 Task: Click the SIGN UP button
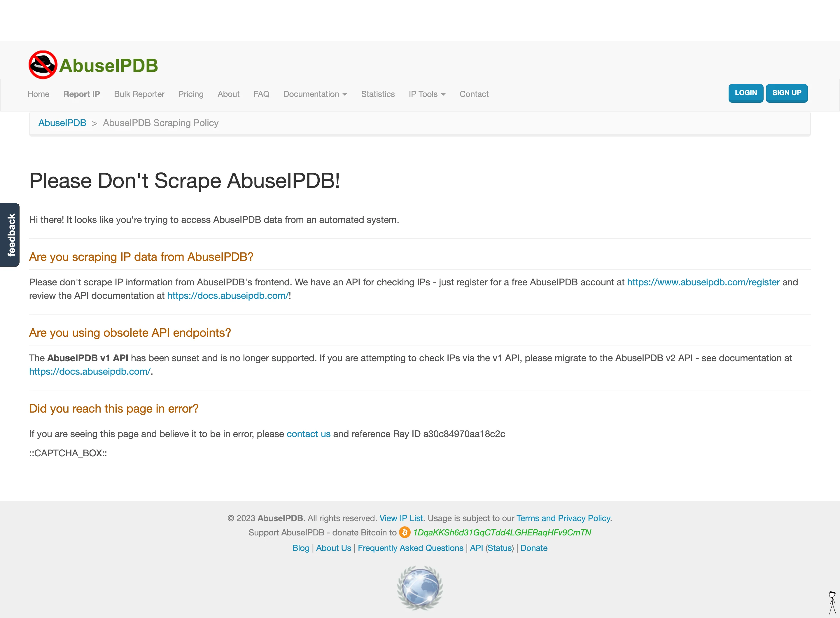click(787, 93)
